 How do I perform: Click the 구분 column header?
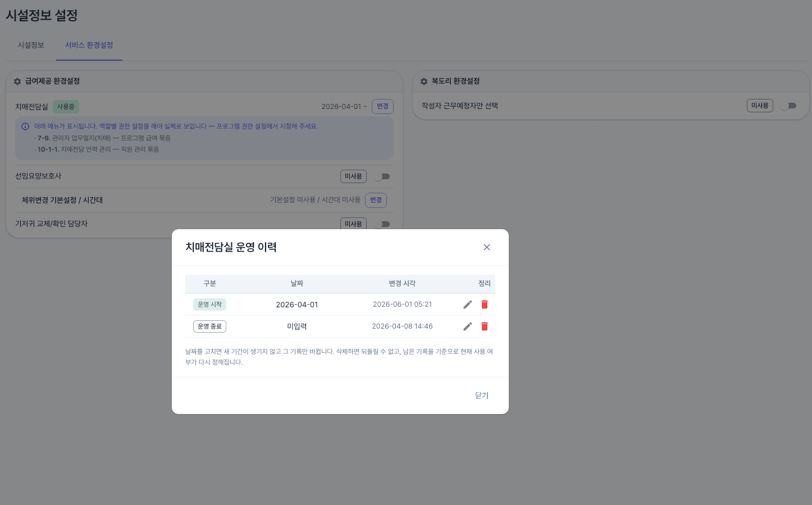209,284
